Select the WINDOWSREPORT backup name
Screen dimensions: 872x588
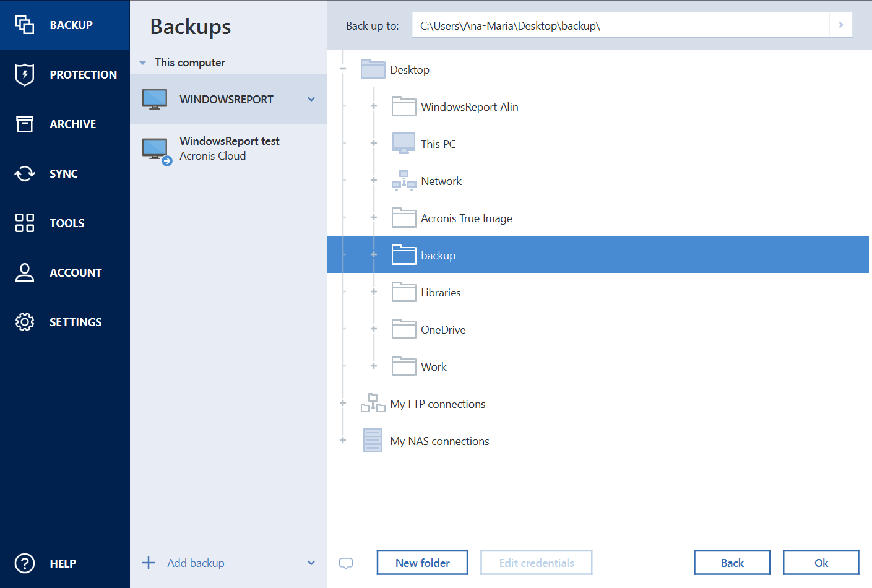click(227, 100)
